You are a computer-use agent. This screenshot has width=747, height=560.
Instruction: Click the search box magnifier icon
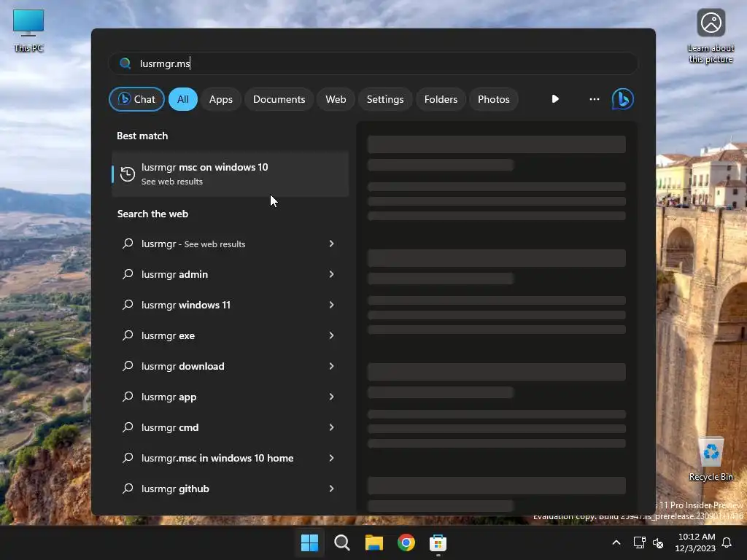tap(125, 63)
